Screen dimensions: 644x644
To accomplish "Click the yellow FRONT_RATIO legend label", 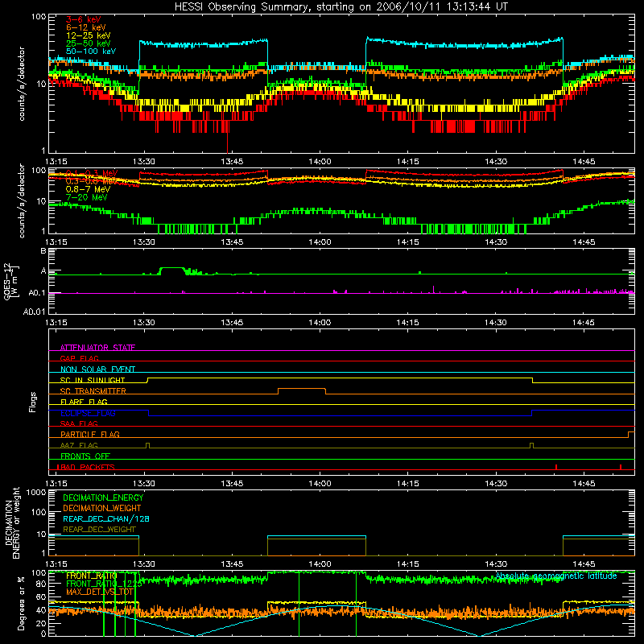I will 92,576.
